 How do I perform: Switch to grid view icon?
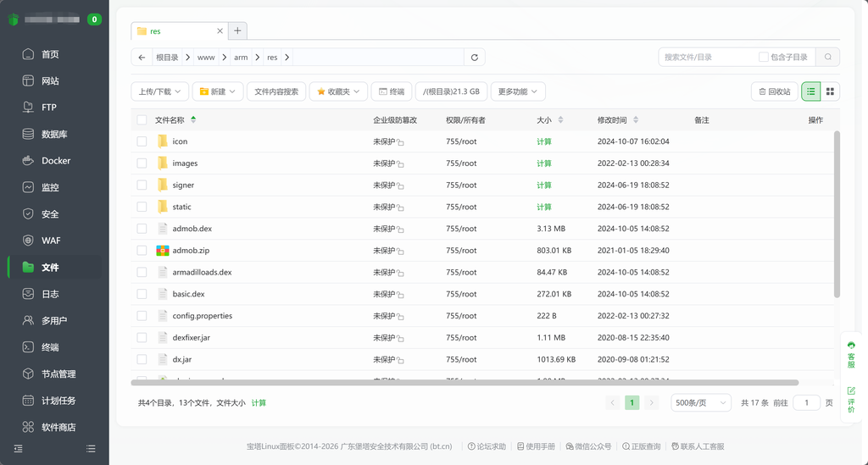pos(830,91)
